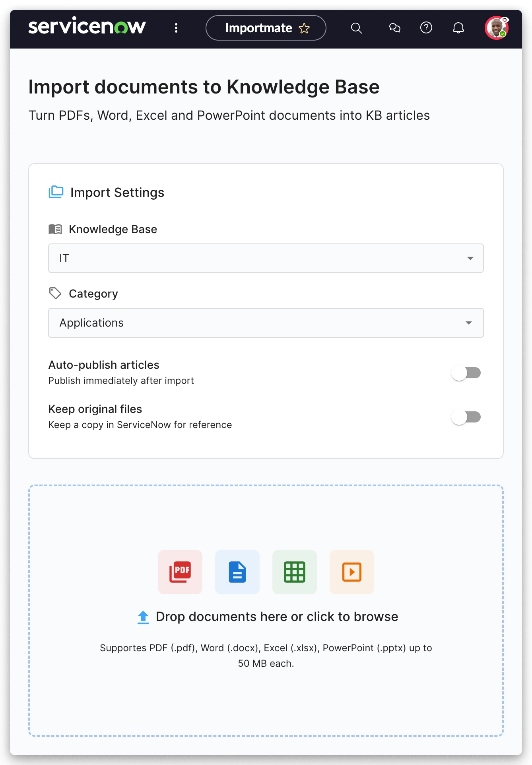
Task: Click the Turn PDFs, Word, Excel subtitle
Action: coord(229,115)
